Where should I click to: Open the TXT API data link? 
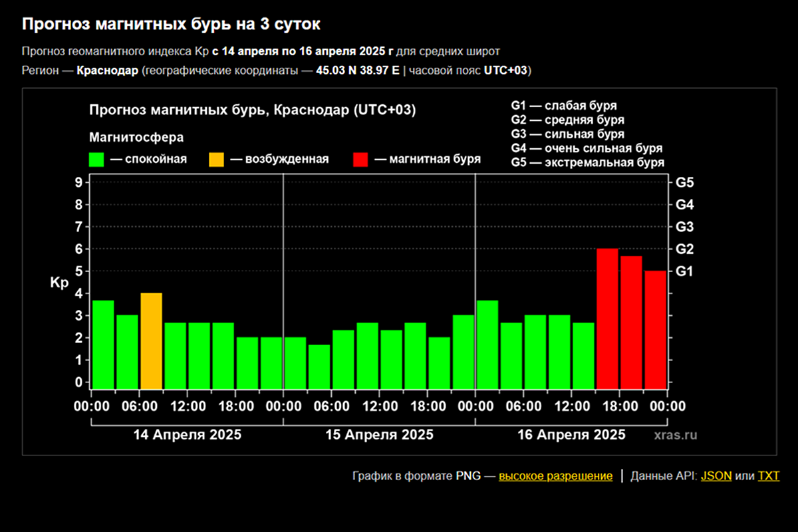[x=768, y=476]
